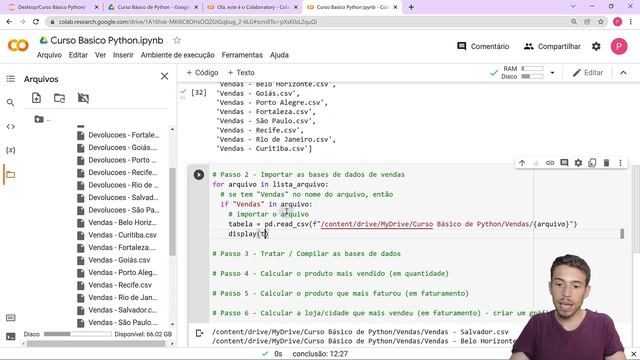Switch to Desktop/Curso Básico Python browser tab
Screen dimensions: 640x360
52,7
